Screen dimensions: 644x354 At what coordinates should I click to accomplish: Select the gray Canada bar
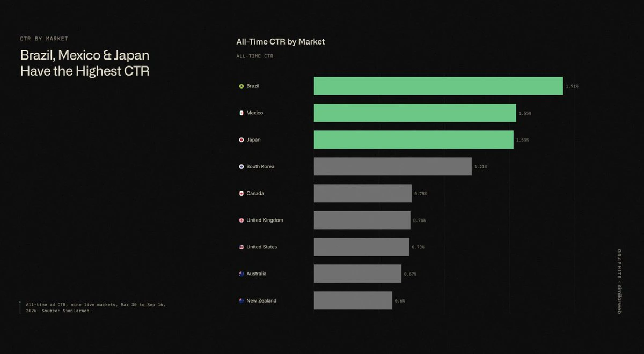[363, 193]
